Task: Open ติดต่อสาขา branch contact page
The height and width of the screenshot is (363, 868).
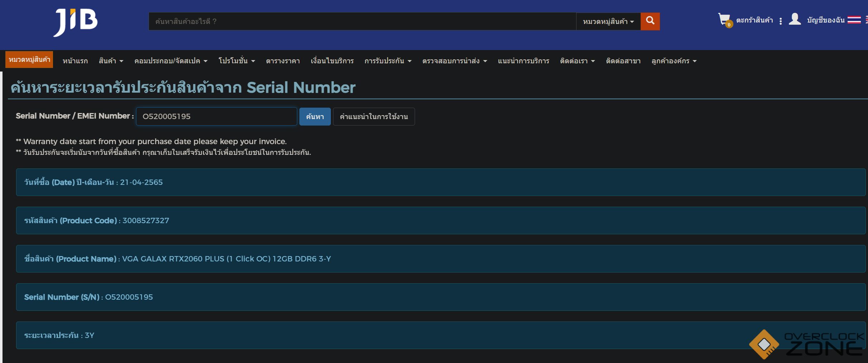Action: (x=623, y=61)
